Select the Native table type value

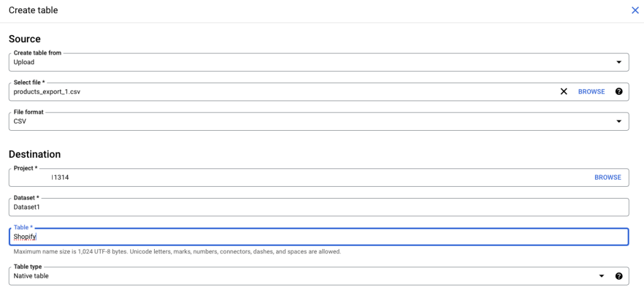tap(31, 276)
